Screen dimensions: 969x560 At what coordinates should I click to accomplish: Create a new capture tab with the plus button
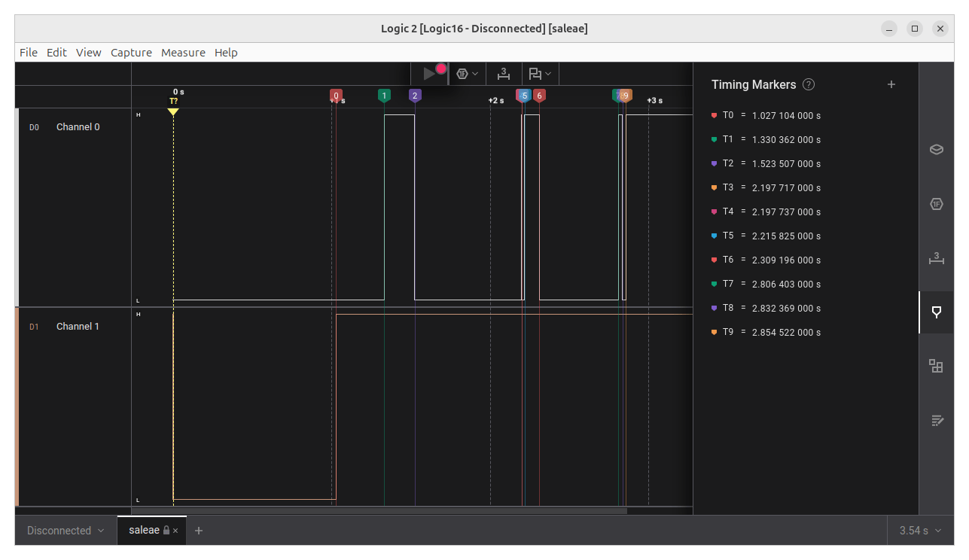198,530
